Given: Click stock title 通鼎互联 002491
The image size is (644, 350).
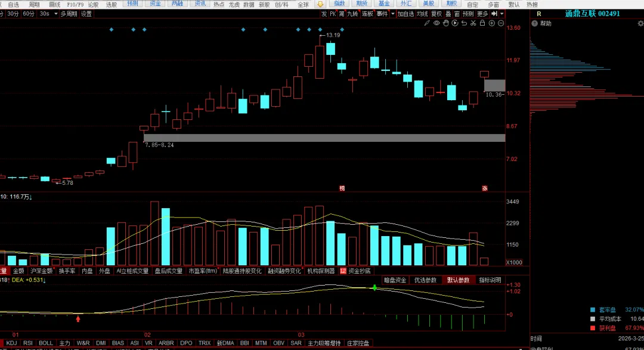Looking at the screenshot, I should tap(592, 14).
